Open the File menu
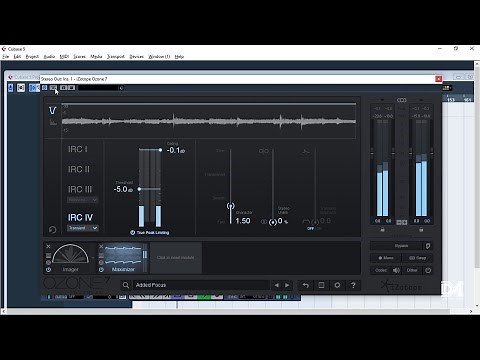 [x=6, y=57]
